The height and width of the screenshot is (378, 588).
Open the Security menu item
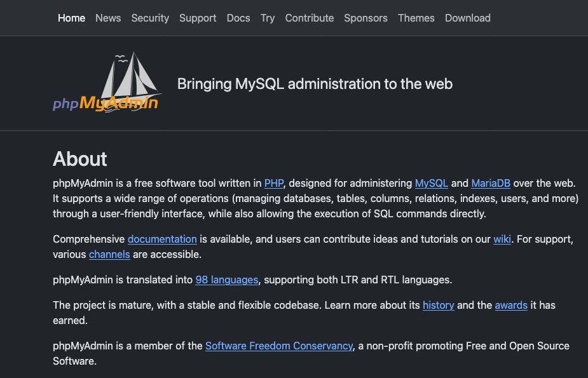point(150,18)
